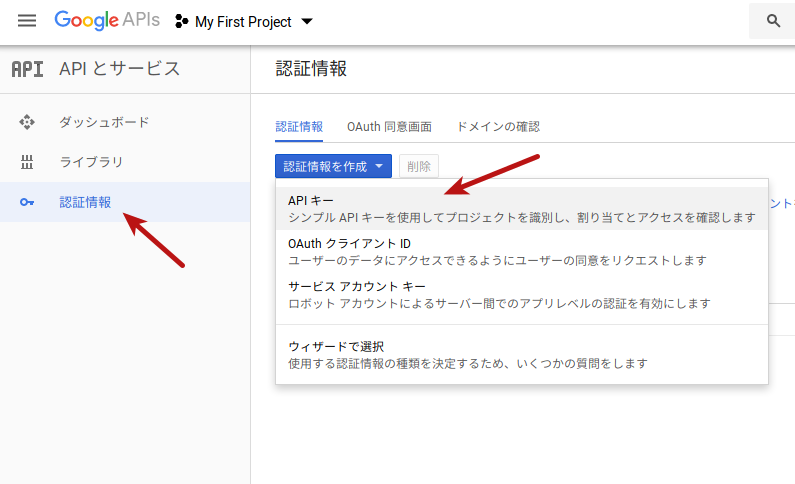This screenshot has width=795, height=484.
Task: Click the My First Project name
Action: point(243,22)
